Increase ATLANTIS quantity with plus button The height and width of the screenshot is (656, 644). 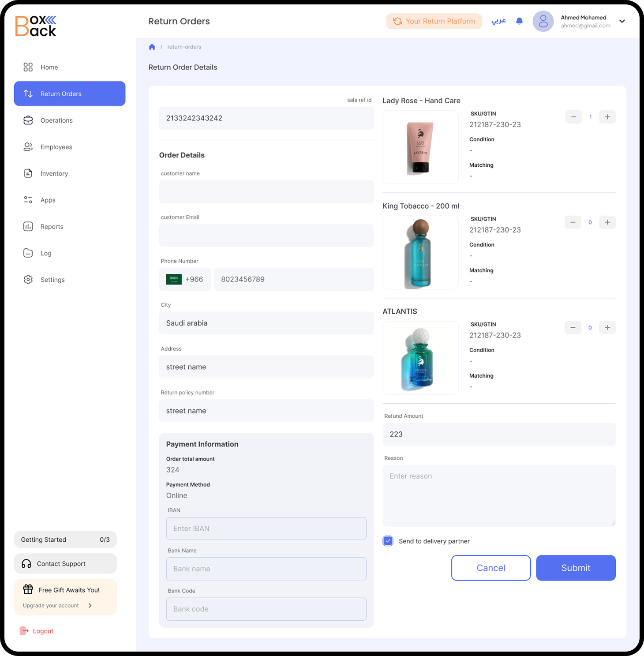point(607,328)
